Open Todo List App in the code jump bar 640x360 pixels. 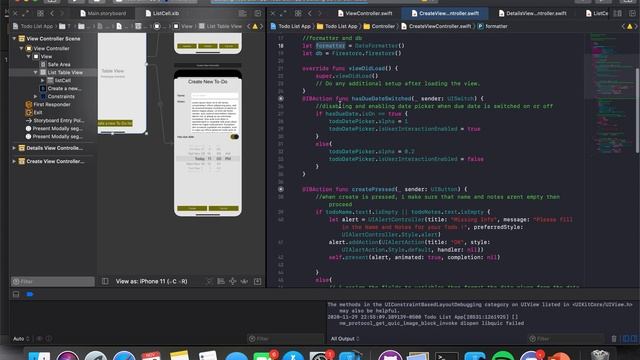pyautogui.click(x=291, y=26)
